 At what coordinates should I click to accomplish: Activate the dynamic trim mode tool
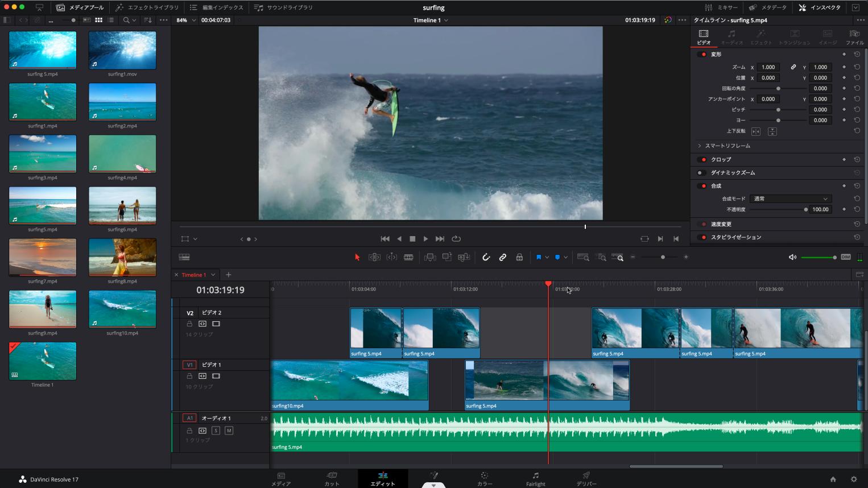[x=392, y=257]
